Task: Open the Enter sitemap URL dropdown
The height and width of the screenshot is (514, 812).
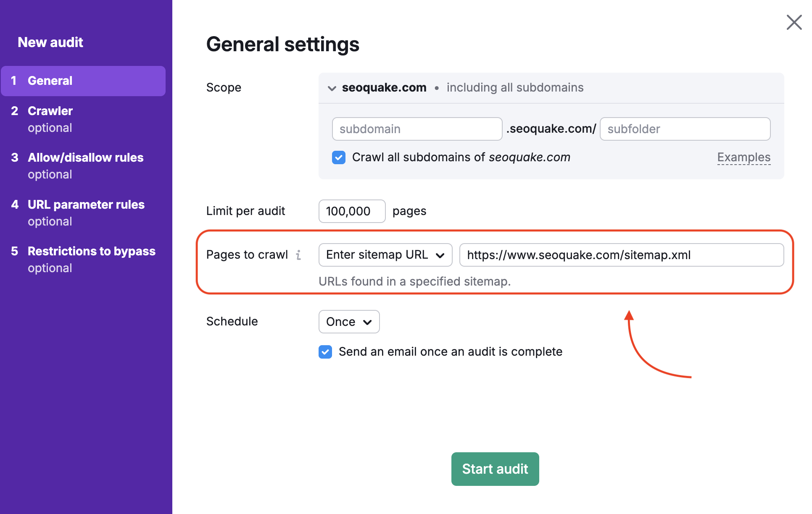Action: (385, 255)
